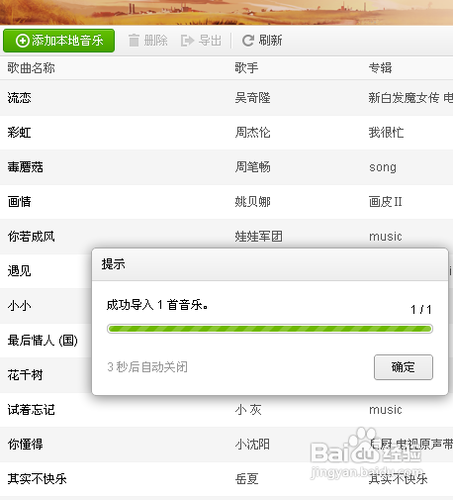Select the song title 其实不快乐
453x500 pixels.
click(x=37, y=479)
